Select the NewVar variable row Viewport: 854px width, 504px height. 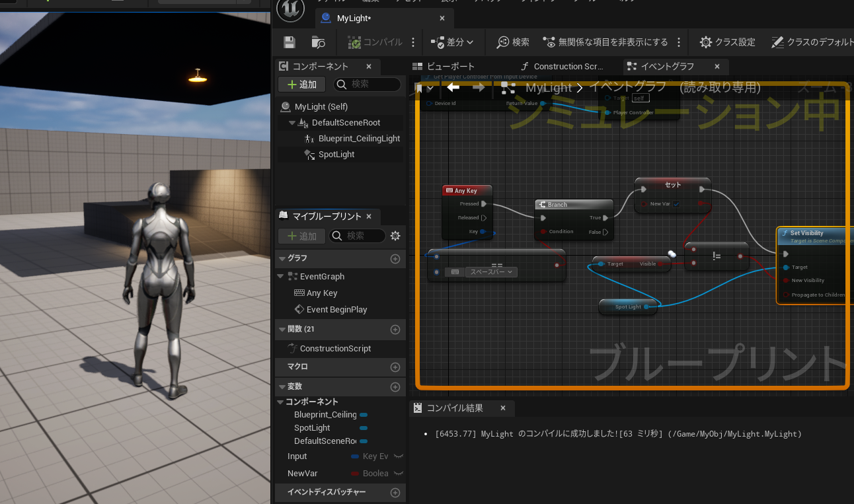coord(340,474)
